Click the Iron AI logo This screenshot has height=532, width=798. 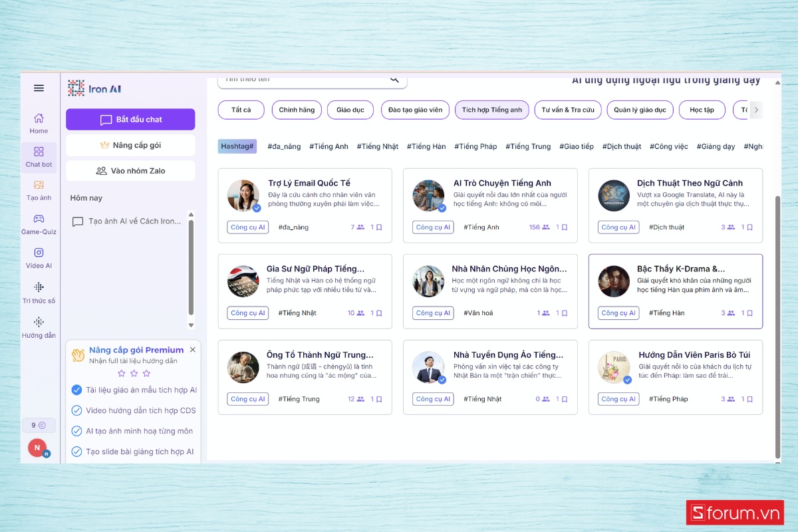(94, 88)
